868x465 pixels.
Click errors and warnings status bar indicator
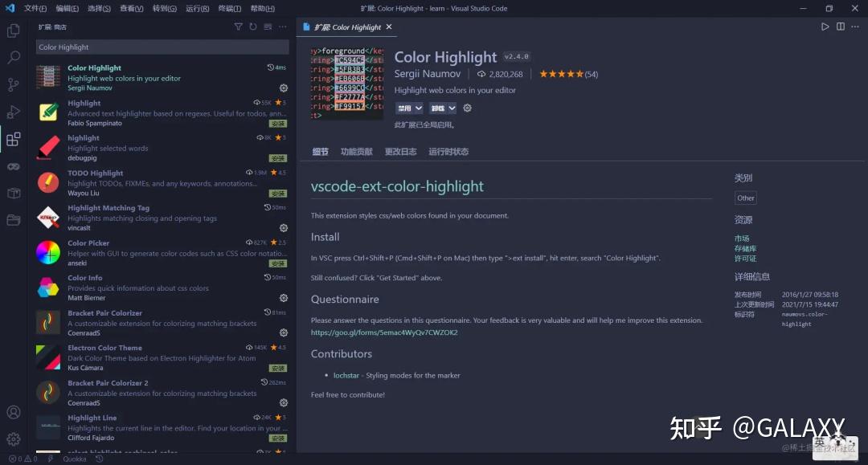[23, 459]
